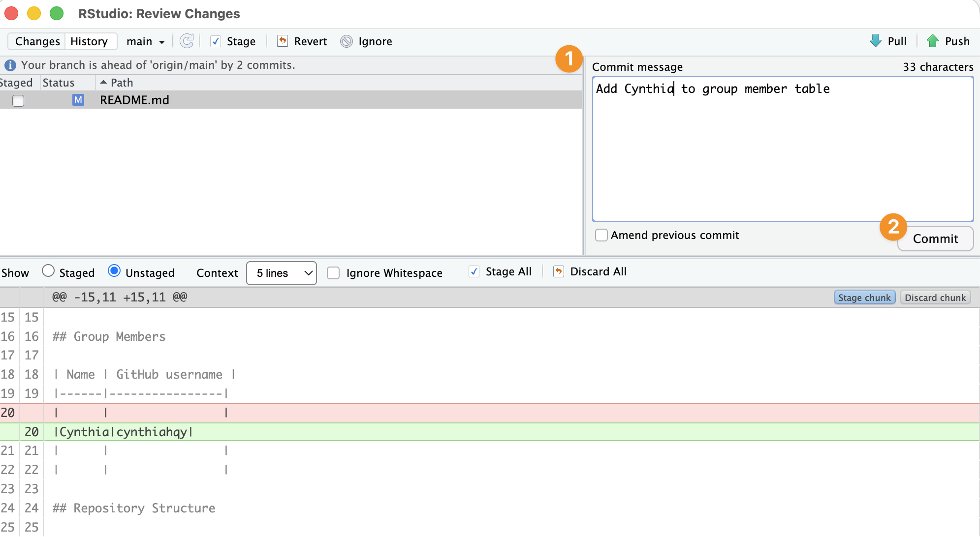Click the Push up-arrow icon

(932, 41)
